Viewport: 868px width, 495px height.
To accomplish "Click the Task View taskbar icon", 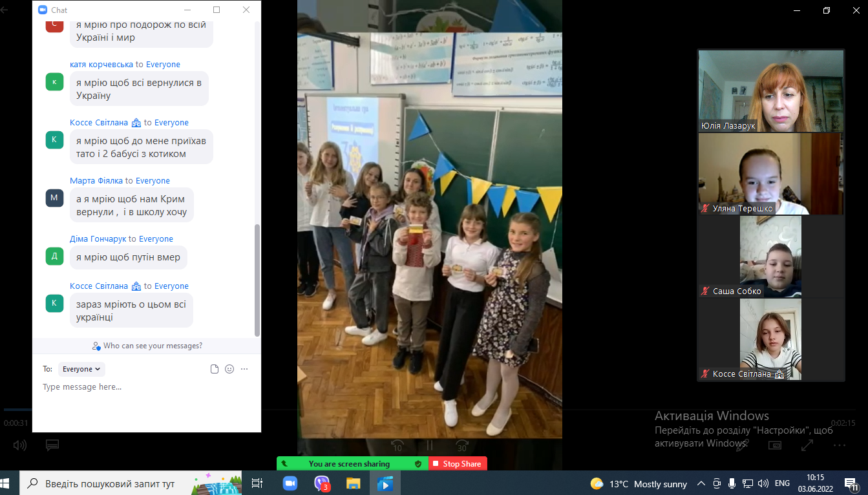I will pos(257,483).
